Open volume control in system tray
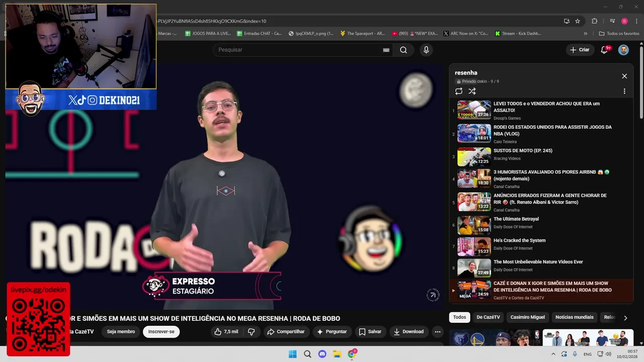 [x=608, y=354]
